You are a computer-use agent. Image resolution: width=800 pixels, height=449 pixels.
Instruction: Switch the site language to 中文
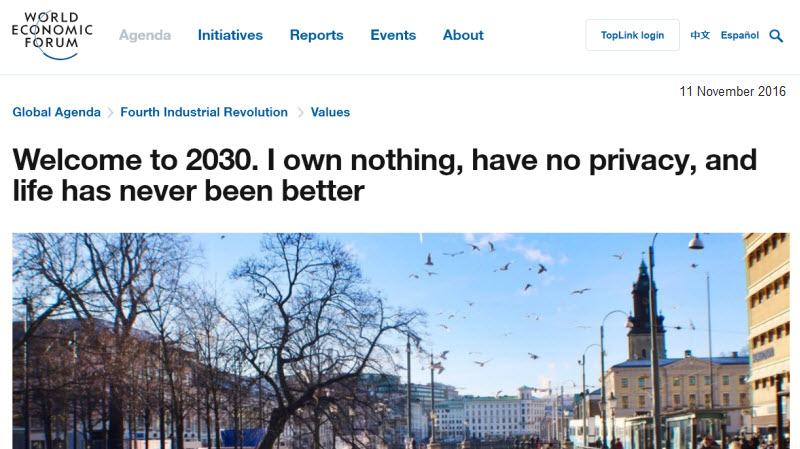pyautogui.click(x=700, y=35)
